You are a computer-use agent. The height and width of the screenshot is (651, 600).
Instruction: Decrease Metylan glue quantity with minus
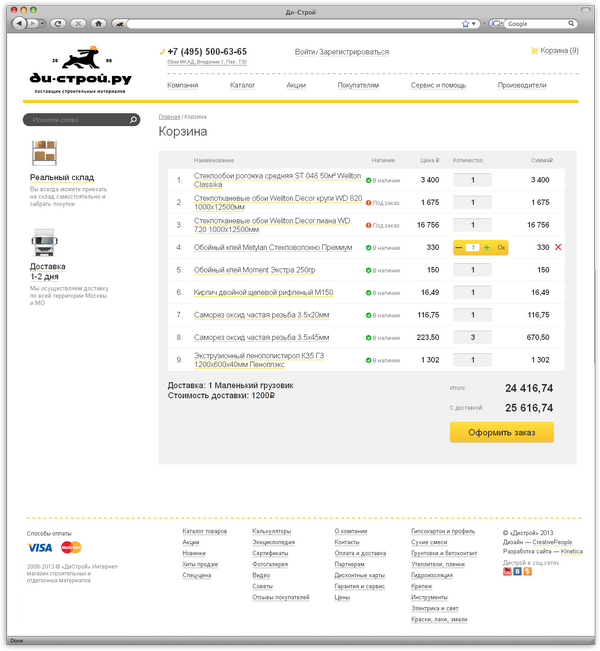click(x=460, y=247)
